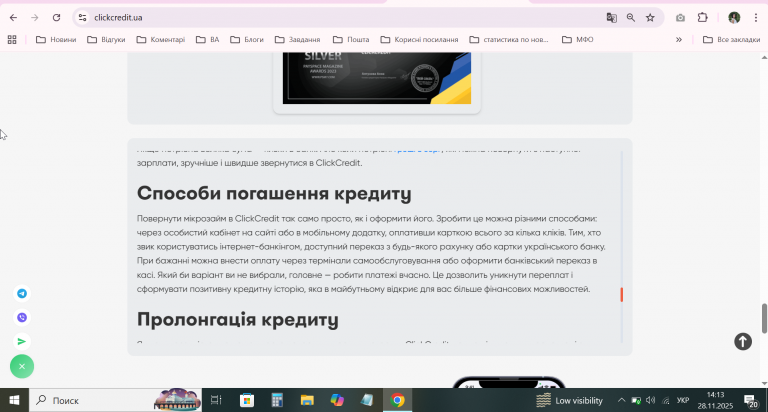Click the heading Способи погашення кредиту

click(274, 194)
